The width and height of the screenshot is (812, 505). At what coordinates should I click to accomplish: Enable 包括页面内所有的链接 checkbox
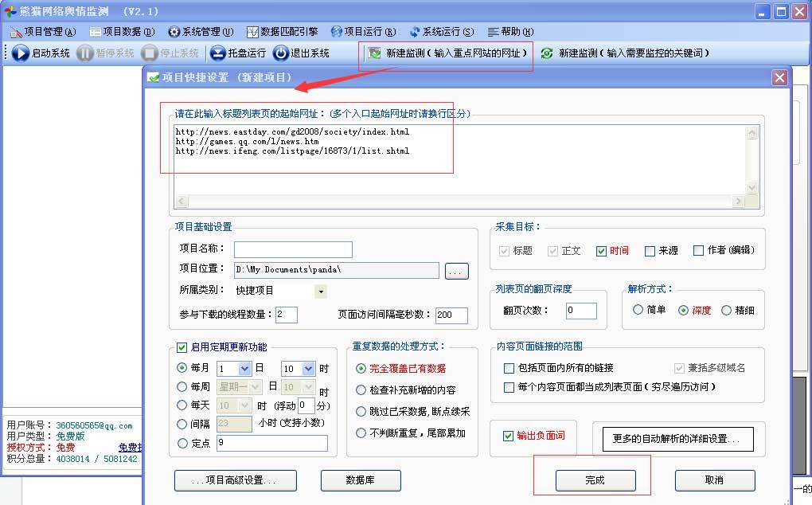tap(509, 368)
